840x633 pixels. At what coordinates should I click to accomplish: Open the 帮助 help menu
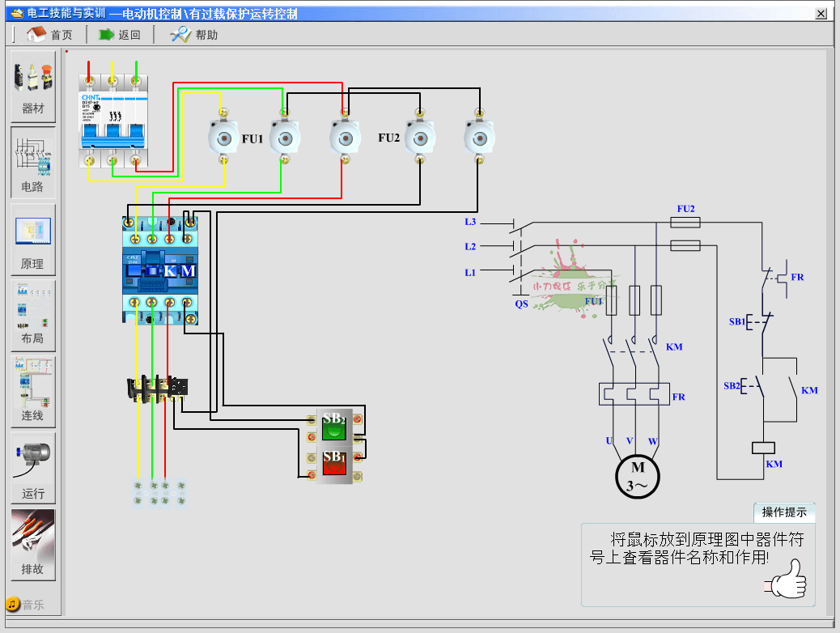(194, 35)
